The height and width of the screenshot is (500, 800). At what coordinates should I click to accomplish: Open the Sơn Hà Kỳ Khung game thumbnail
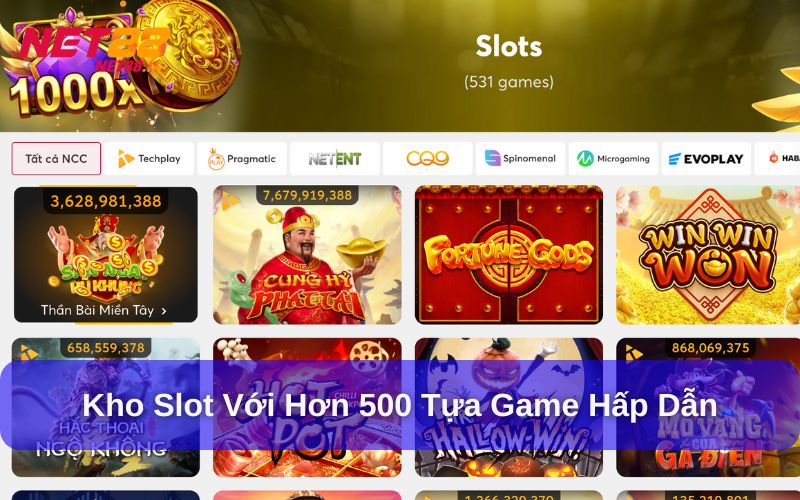click(x=106, y=255)
